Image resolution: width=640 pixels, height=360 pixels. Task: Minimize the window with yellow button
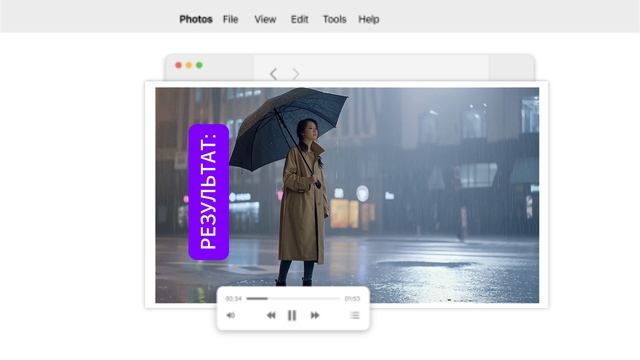[189, 65]
